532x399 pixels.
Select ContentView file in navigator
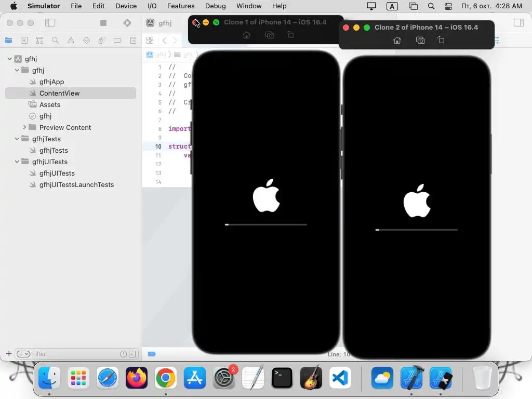pos(71,93)
